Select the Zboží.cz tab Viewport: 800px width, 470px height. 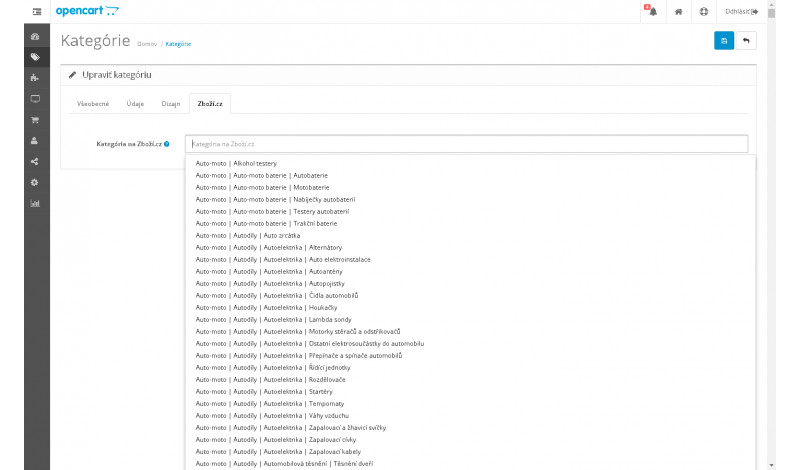tap(210, 104)
